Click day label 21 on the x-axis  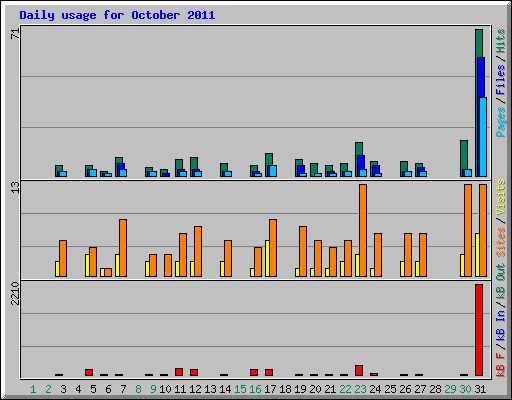pos(330,389)
